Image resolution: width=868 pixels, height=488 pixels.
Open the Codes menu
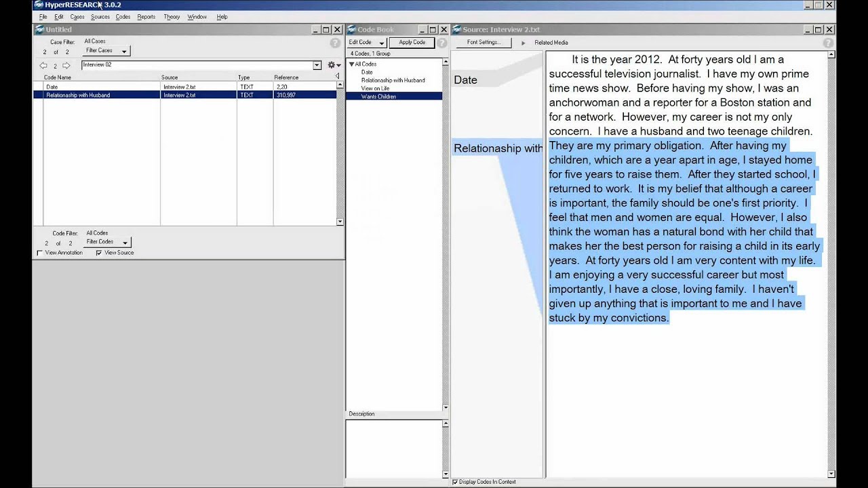click(123, 17)
